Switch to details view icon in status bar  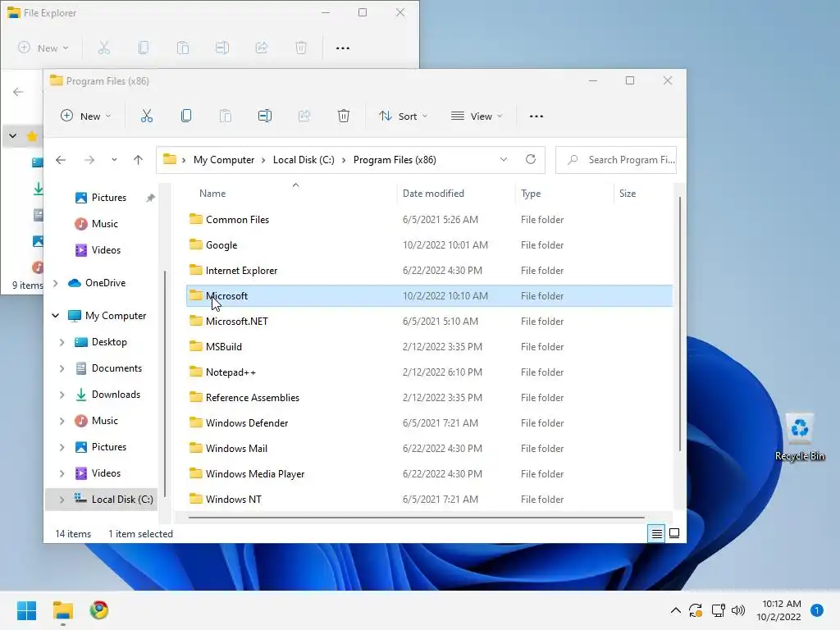click(x=656, y=533)
